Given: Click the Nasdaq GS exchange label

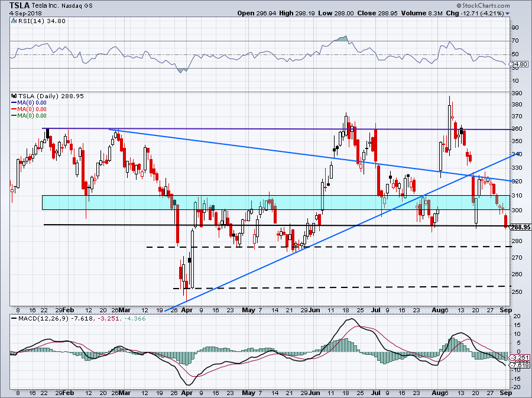Looking at the screenshot, I should tap(77, 6).
